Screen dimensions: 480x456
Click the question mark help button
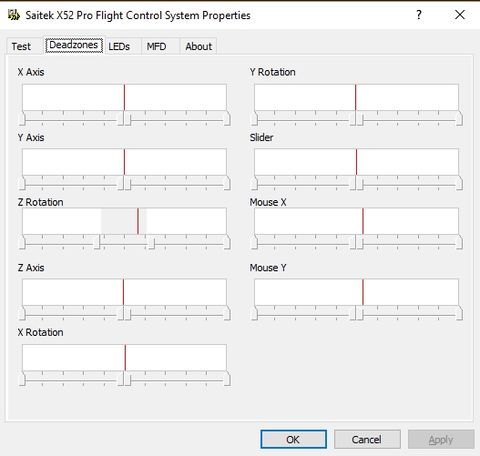point(419,15)
